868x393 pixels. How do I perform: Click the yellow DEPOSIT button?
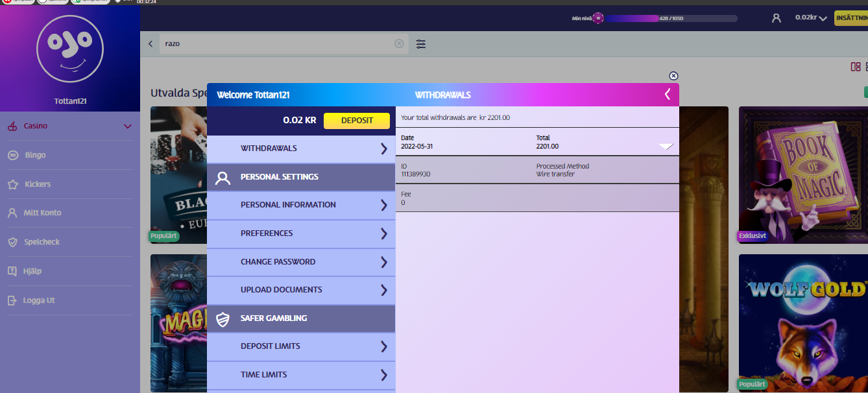click(357, 121)
